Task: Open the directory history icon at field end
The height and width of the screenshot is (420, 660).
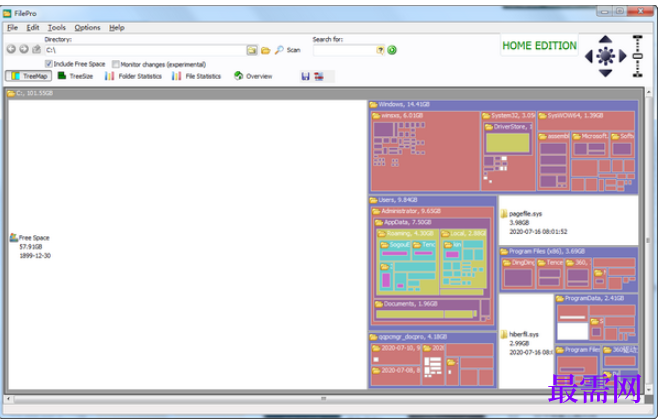Action: click(x=252, y=51)
